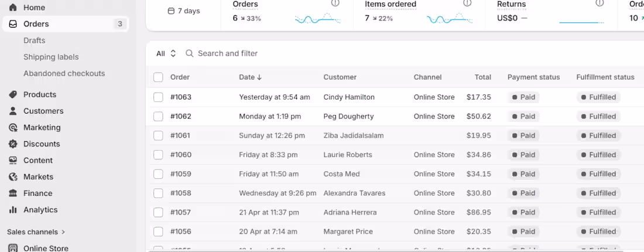
Task: Click the Finance bank icon
Action: 13,193
